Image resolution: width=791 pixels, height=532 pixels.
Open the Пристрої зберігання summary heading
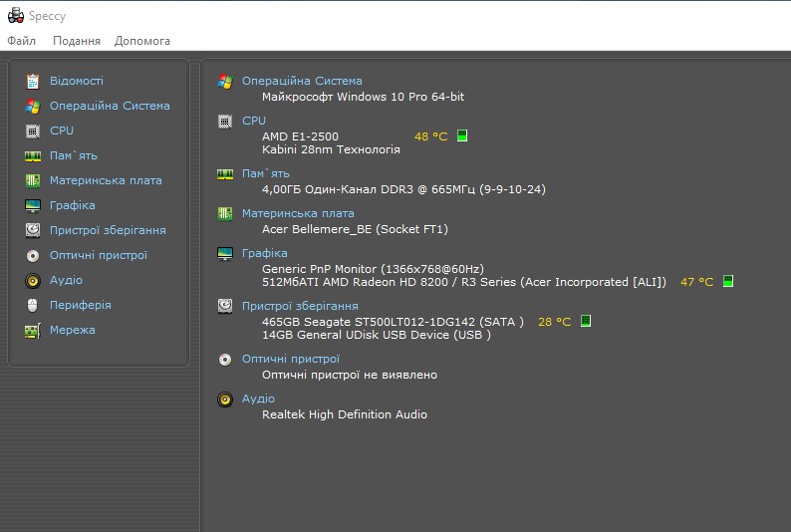(x=300, y=306)
